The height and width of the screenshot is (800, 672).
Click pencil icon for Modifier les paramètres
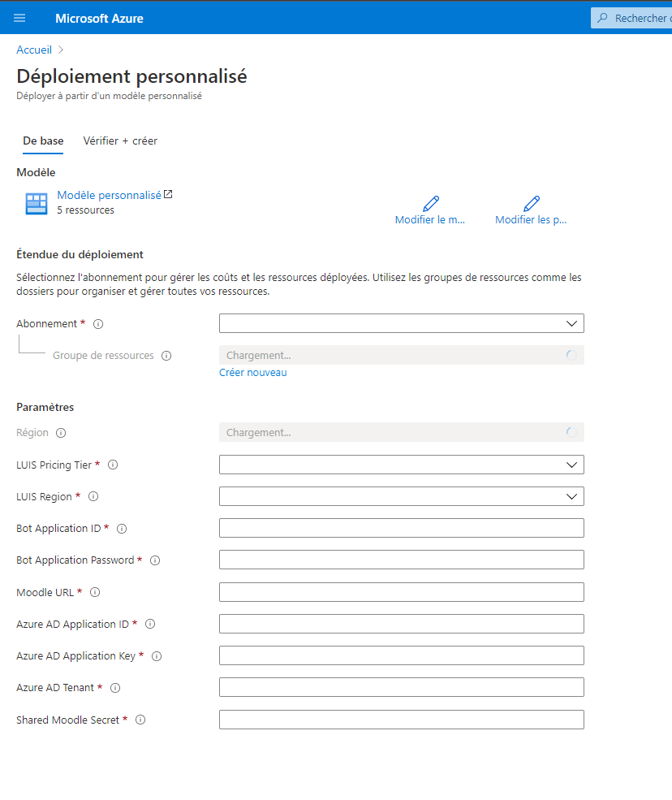[x=532, y=204]
